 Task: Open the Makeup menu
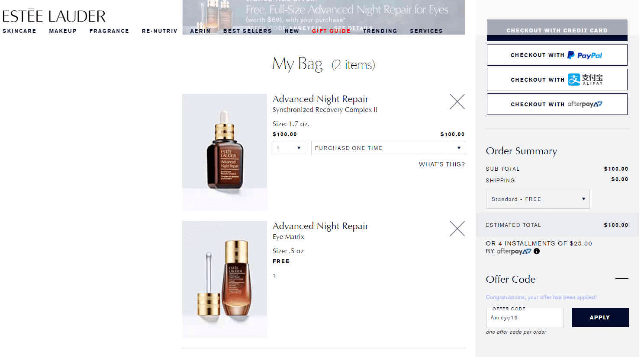pos(63,31)
